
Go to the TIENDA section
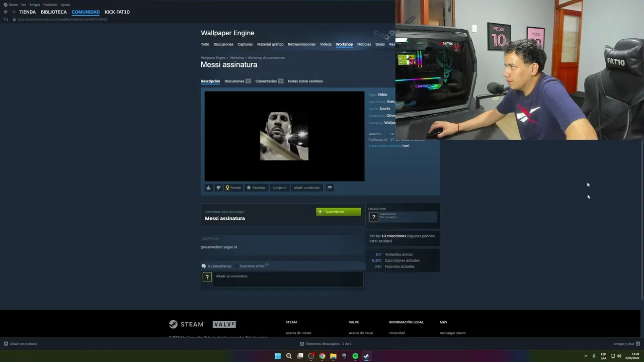28,12
